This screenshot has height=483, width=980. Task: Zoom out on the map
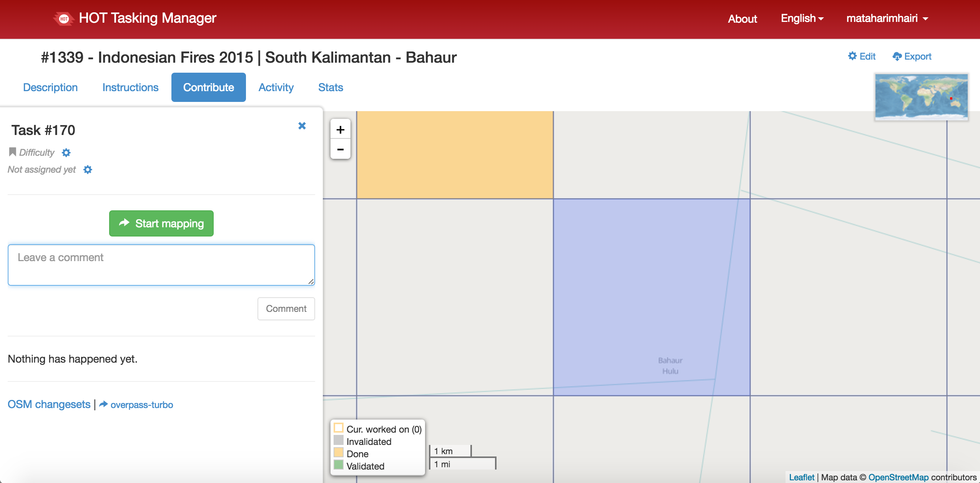coord(340,149)
